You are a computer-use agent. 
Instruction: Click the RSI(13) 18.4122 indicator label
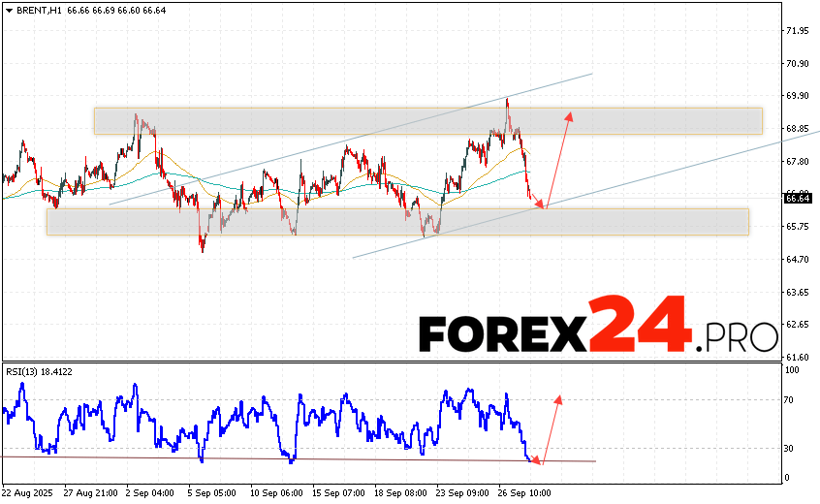38,371
